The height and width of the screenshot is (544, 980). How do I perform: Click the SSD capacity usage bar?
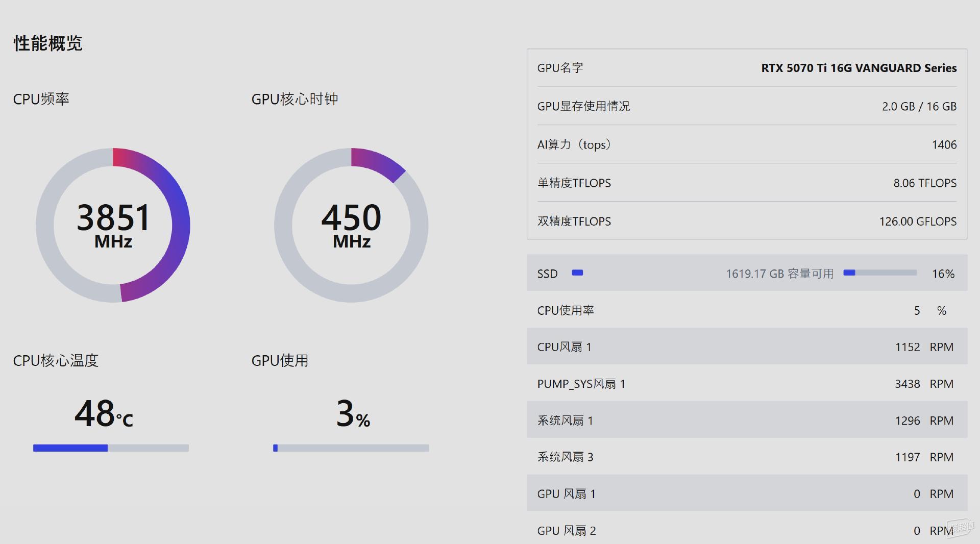[x=880, y=273]
